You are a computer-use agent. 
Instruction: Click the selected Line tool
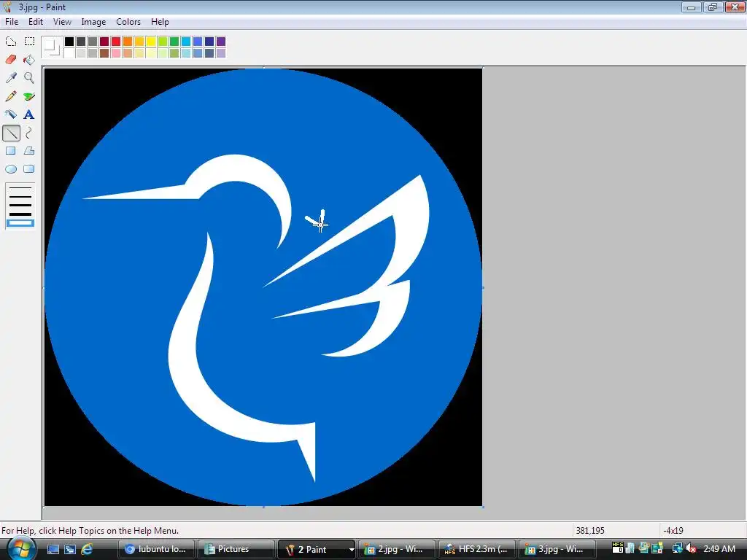[12, 133]
